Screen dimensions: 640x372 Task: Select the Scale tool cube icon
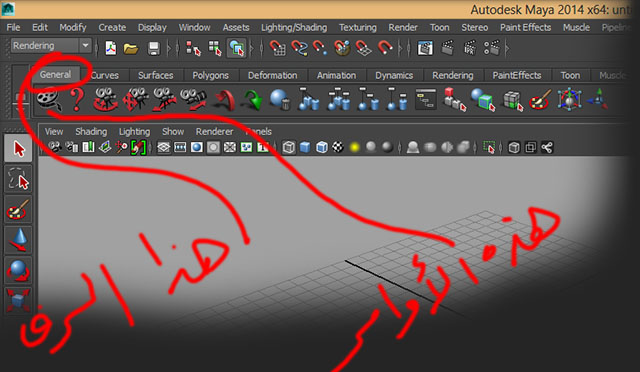coord(18,300)
